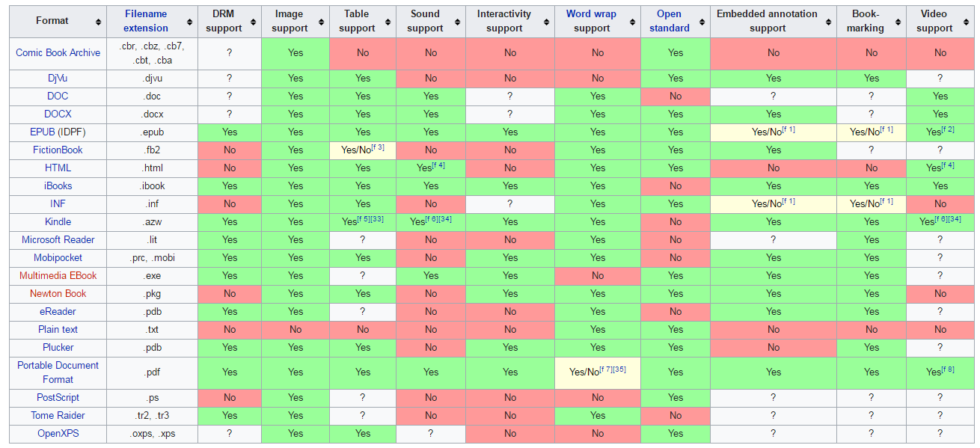Select the .fb2 extension cell
The height and width of the screenshot is (448, 980).
153,150
